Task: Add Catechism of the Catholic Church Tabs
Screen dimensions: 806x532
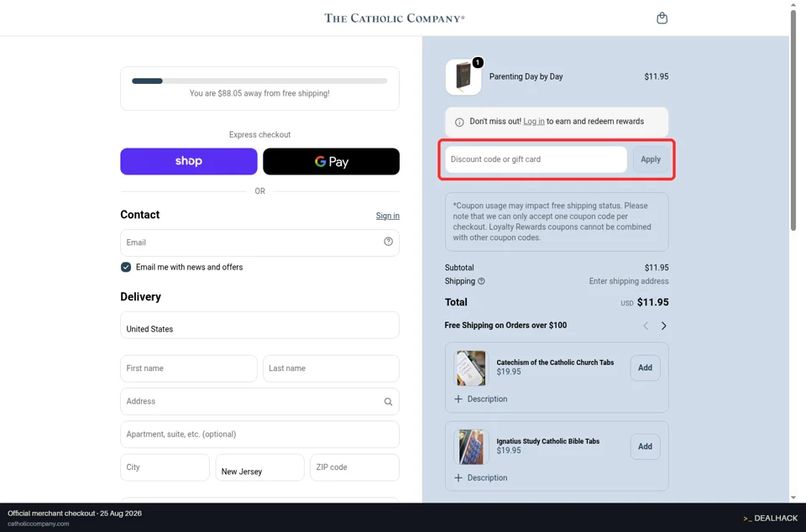Action: click(645, 368)
